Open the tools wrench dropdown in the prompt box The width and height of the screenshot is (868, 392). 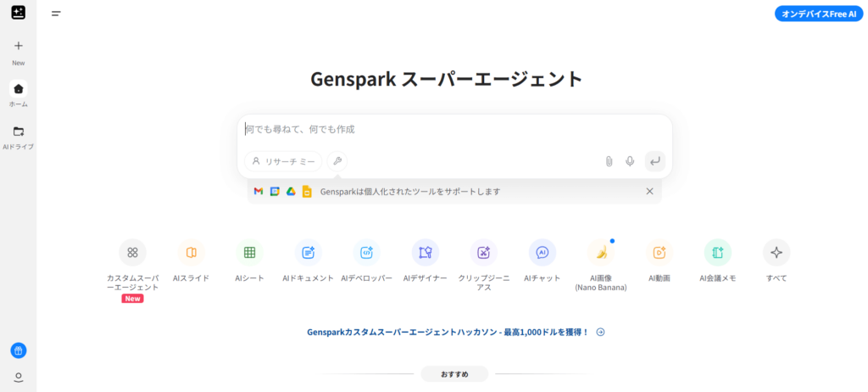click(x=337, y=161)
